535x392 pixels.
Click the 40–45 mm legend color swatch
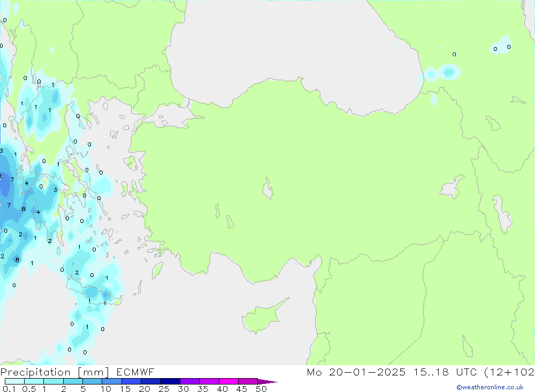[228, 381]
